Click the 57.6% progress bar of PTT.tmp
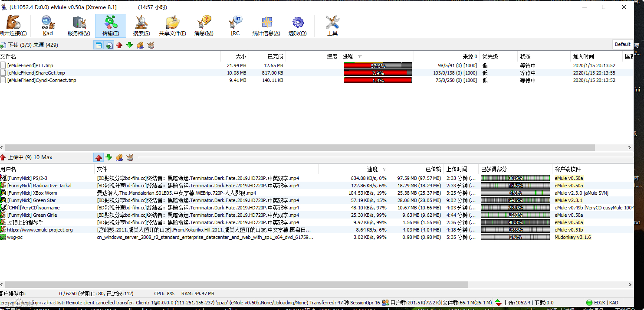The image size is (644, 310). [378, 65]
